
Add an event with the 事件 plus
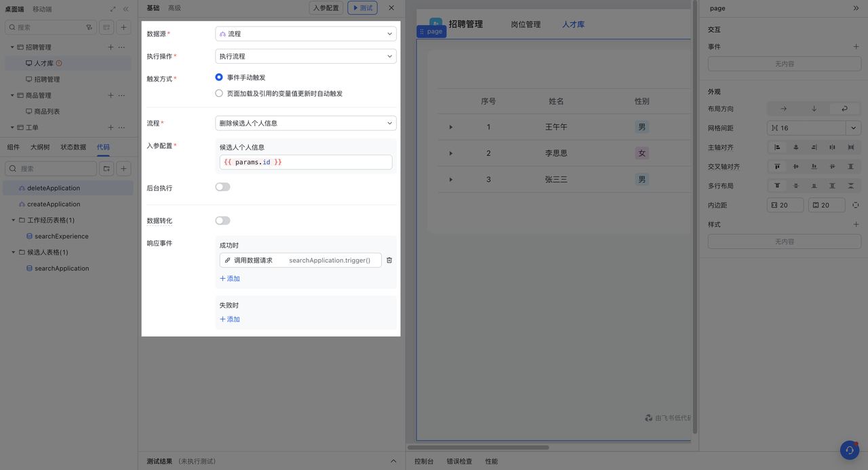pos(856,47)
